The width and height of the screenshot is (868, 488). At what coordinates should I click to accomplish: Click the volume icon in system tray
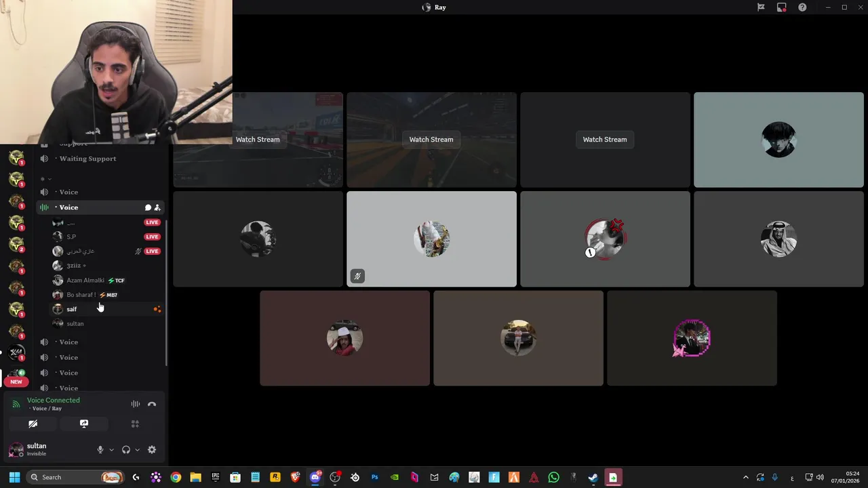(x=820, y=477)
